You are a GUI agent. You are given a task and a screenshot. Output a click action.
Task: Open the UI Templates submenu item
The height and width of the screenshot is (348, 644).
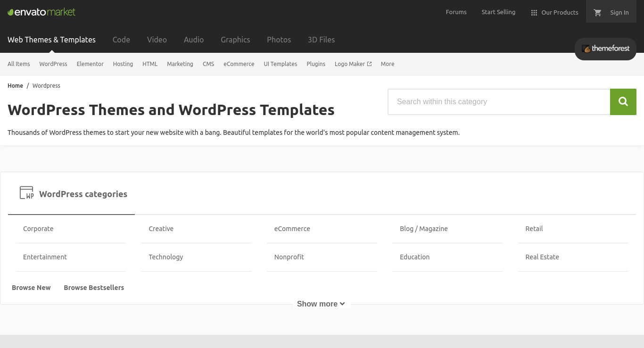click(x=281, y=64)
